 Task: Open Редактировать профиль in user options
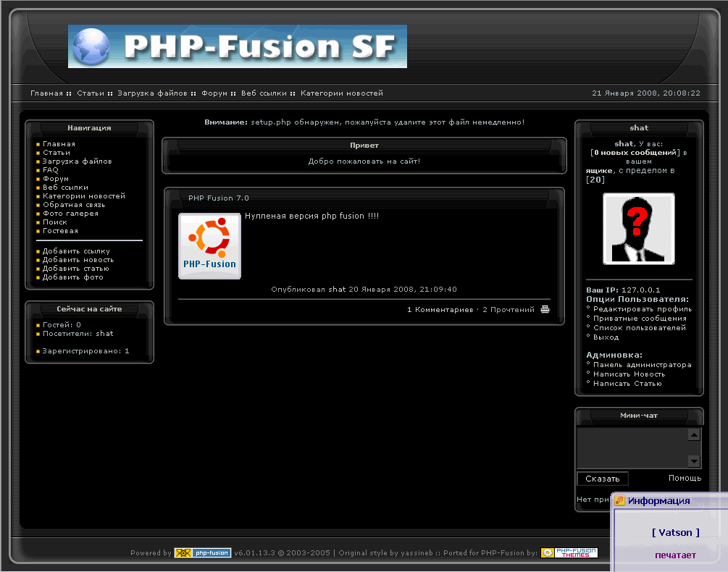[x=643, y=309]
